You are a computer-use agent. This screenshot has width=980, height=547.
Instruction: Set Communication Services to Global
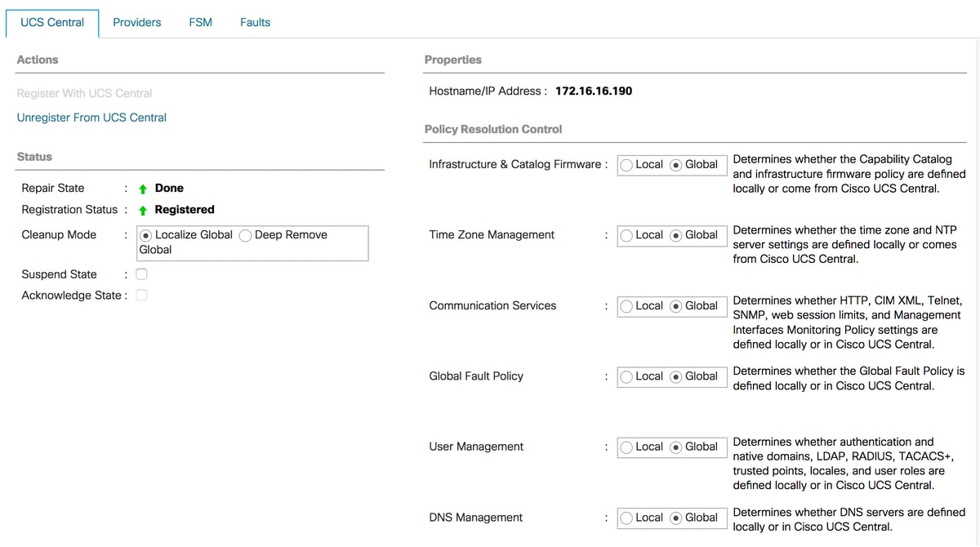(x=676, y=306)
